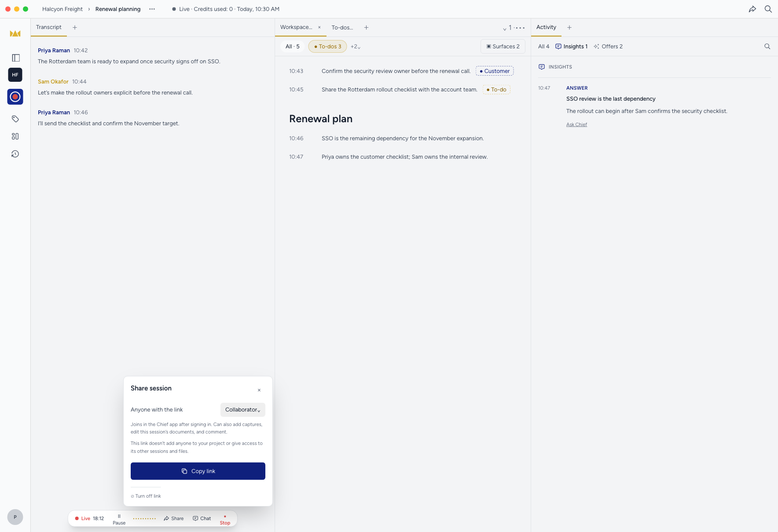Open Chat from the recording bar
The width and height of the screenshot is (778, 532).
pos(202,518)
